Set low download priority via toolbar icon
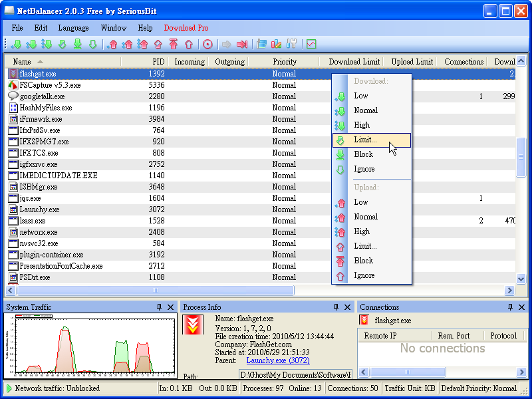This screenshot has width=532, height=399. point(15,44)
